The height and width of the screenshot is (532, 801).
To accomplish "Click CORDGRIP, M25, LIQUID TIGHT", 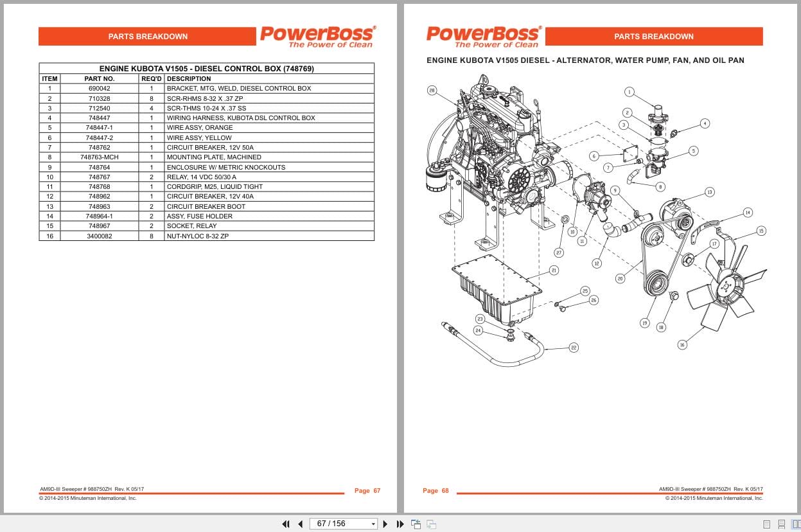I will point(215,186).
